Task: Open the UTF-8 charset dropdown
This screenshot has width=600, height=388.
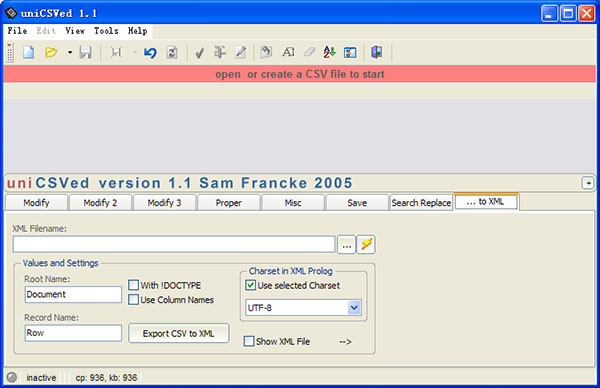Action: point(354,308)
